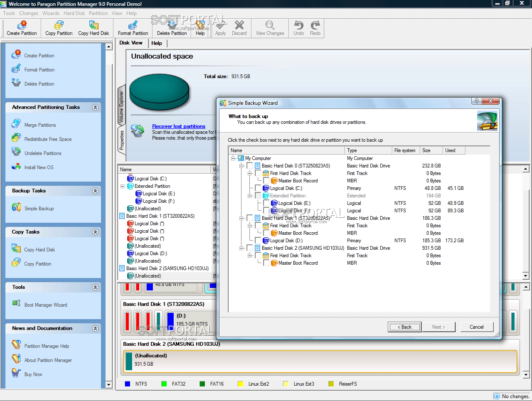532x401 pixels.
Task: Switch to Disk View tab
Action: 131,43
